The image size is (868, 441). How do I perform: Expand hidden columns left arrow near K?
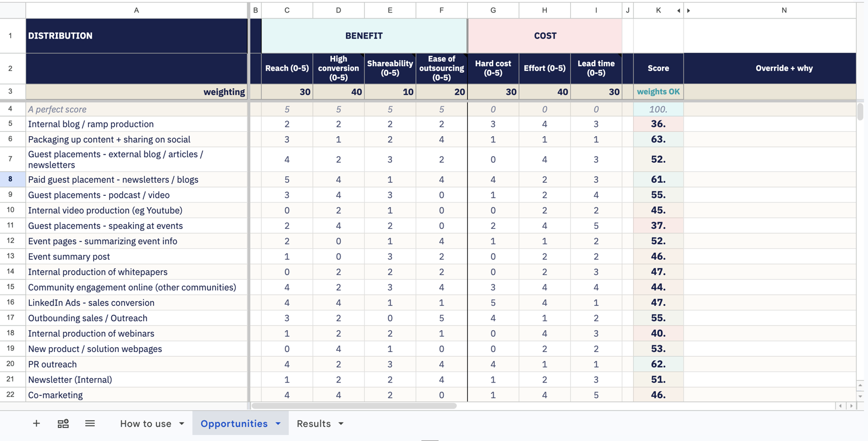pyautogui.click(x=679, y=10)
